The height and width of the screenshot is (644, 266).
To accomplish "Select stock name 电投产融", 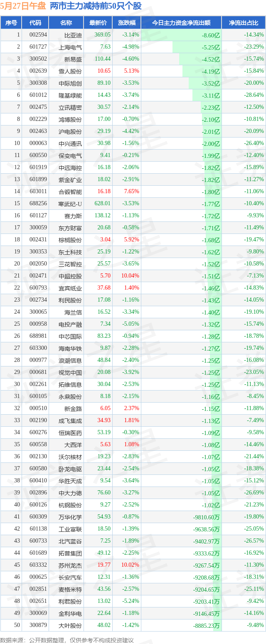I will [x=70, y=324].
